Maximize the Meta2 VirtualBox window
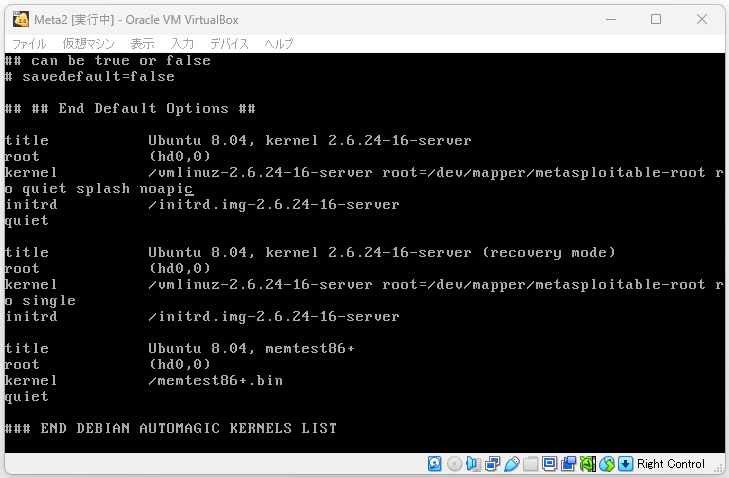 (656, 20)
